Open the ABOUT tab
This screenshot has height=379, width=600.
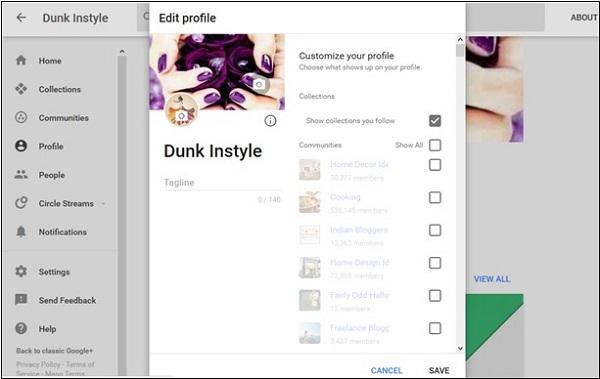[584, 18]
